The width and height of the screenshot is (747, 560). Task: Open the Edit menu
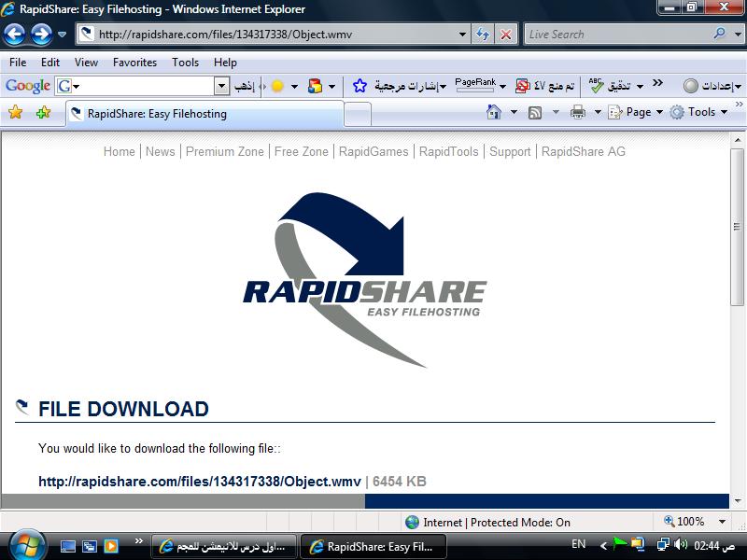50,63
